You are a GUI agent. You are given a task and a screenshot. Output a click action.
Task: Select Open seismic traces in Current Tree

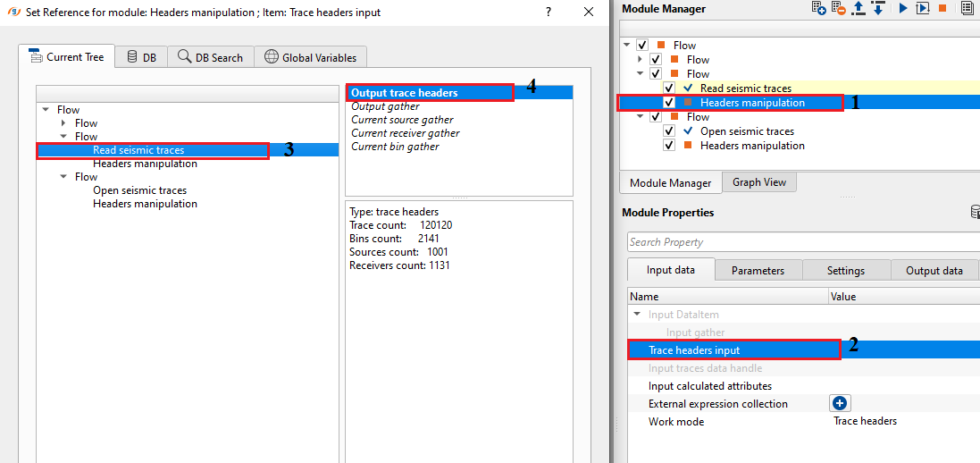coord(139,190)
